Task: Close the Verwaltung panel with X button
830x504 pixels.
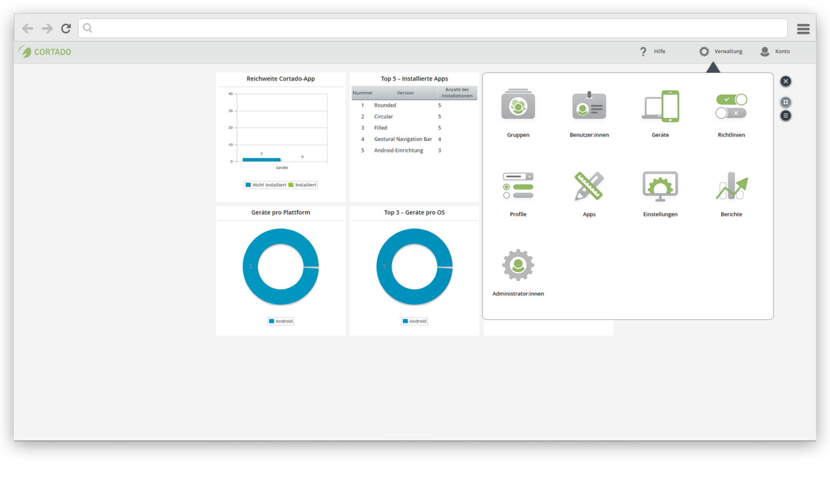Action: coord(786,81)
